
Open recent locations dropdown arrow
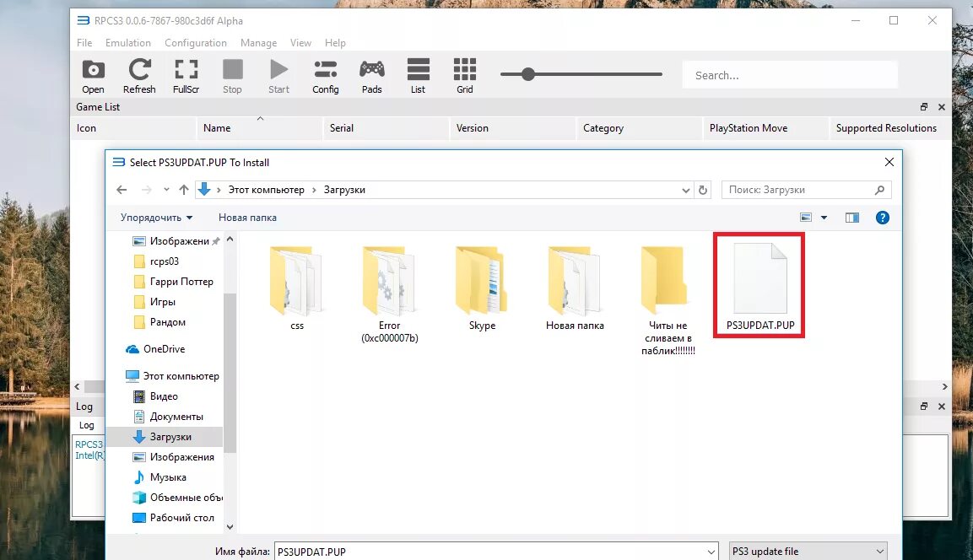(166, 190)
